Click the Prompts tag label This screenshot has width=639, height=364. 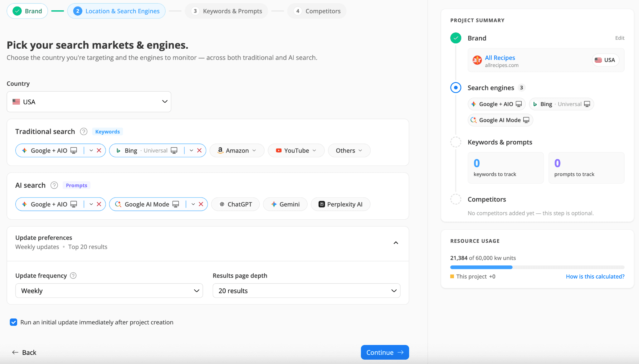[x=76, y=185]
